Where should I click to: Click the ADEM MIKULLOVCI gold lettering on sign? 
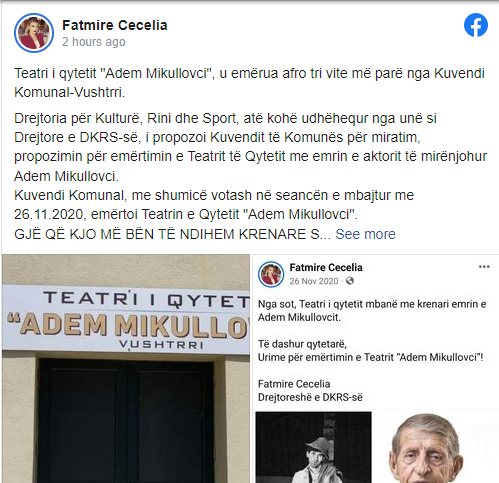pos(128,325)
